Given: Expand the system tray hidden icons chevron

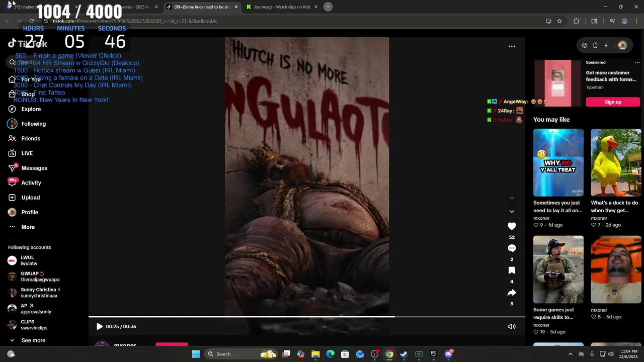Looking at the screenshot, I should tap(570, 354).
